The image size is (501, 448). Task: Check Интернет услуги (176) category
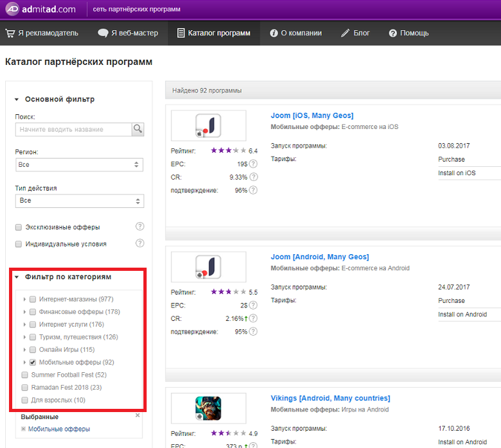point(33,324)
